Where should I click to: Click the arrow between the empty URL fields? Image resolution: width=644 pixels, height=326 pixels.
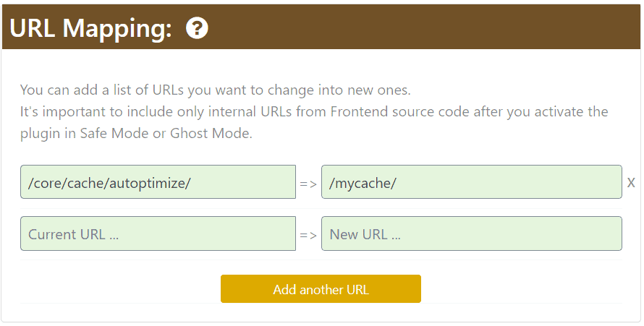(x=308, y=236)
